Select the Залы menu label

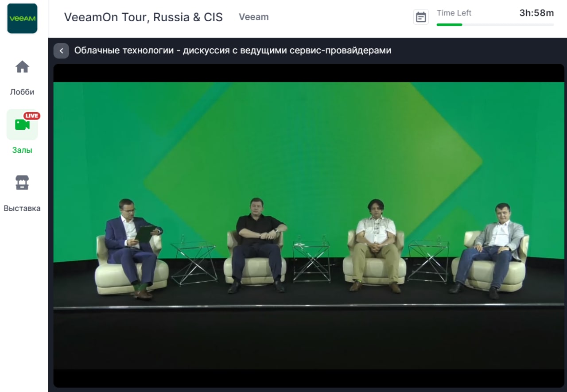click(22, 150)
